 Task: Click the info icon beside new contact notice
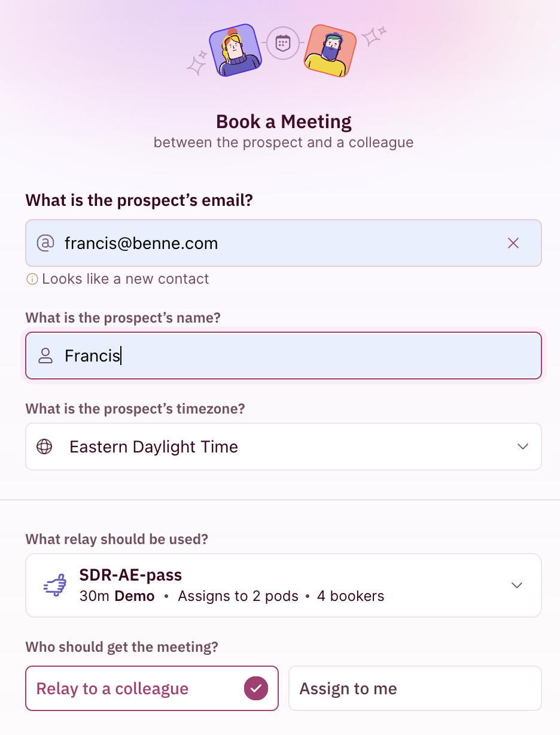point(32,279)
